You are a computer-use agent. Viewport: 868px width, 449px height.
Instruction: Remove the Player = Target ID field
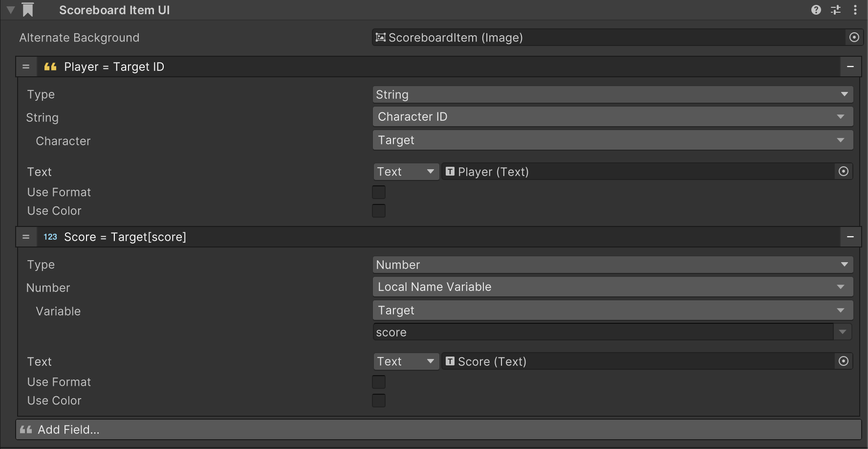(850, 67)
